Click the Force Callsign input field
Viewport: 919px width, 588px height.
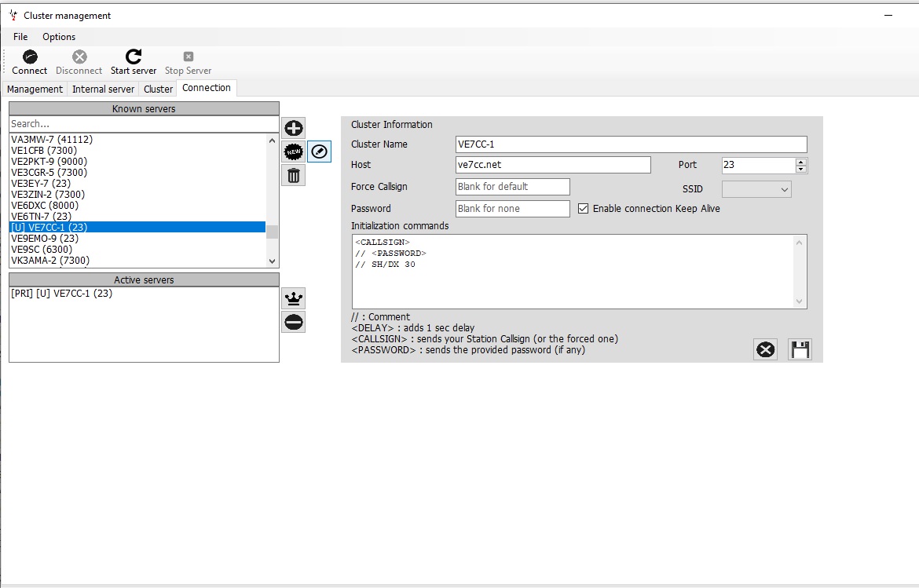click(x=513, y=187)
